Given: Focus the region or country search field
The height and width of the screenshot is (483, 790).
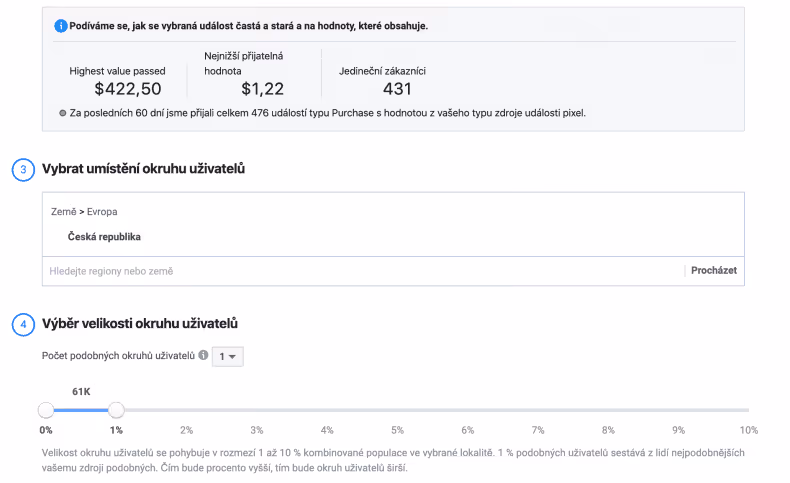Looking at the screenshot, I should tap(360, 271).
